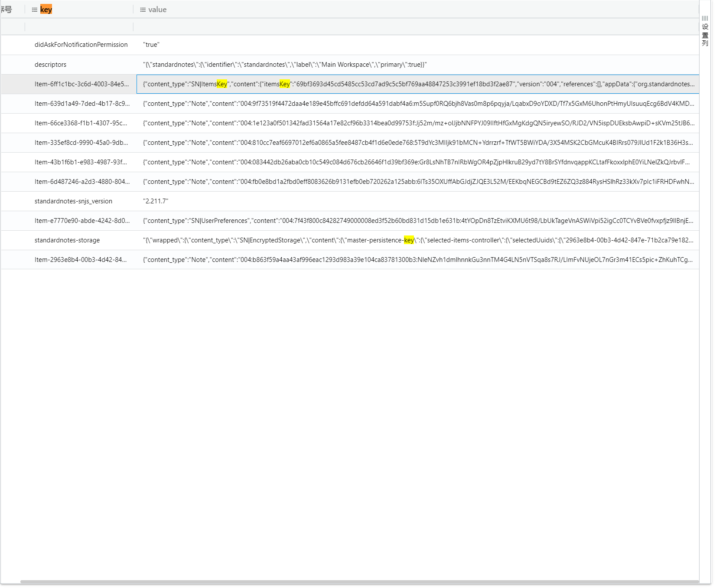This screenshot has height=588, width=716.
Task: Select the standardnotes-storage key cell
Action: [81, 240]
